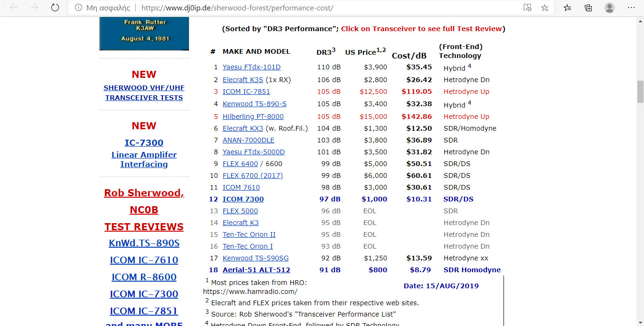Open the Elecraft KX3 review link

[243, 128]
